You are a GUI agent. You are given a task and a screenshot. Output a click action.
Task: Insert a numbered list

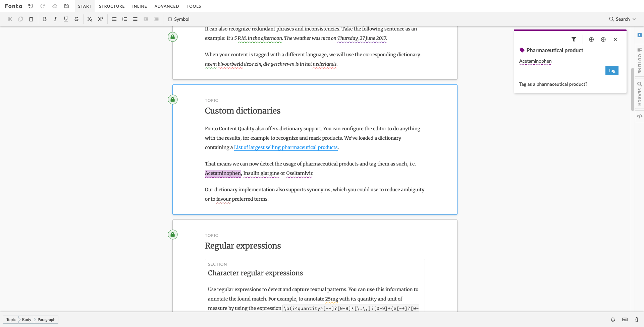click(125, 19)
